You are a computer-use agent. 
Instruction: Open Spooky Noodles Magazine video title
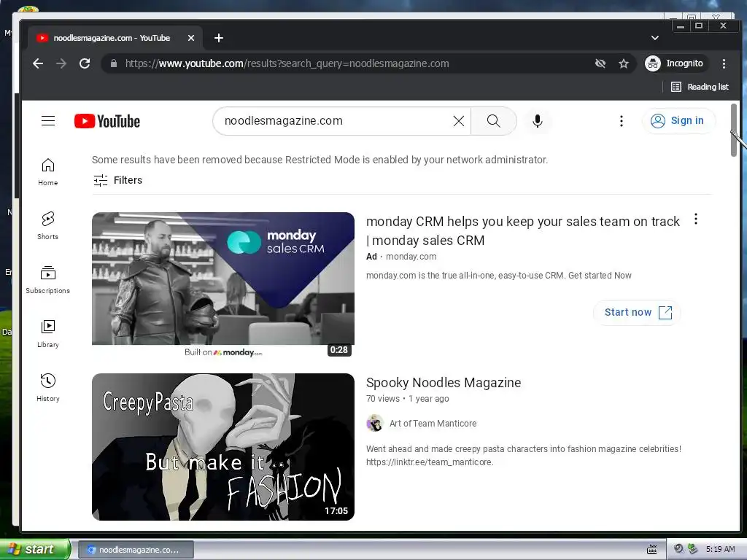[444, 383]
